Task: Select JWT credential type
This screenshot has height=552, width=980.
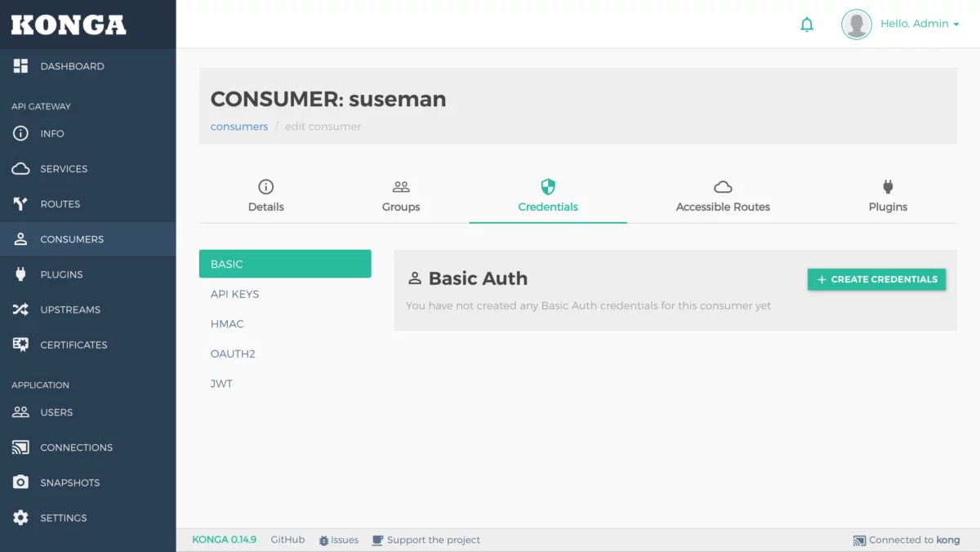Action: click(285, 384)
